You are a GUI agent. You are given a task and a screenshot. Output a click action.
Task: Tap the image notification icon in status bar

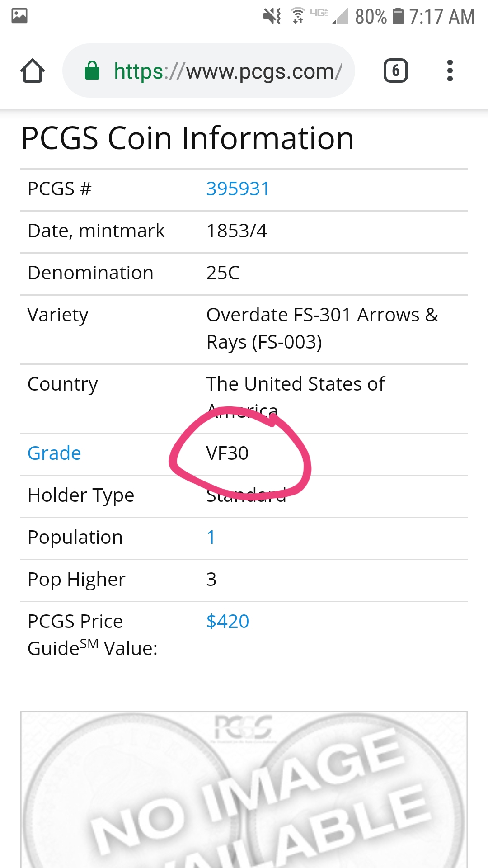[x=19, y=16]
